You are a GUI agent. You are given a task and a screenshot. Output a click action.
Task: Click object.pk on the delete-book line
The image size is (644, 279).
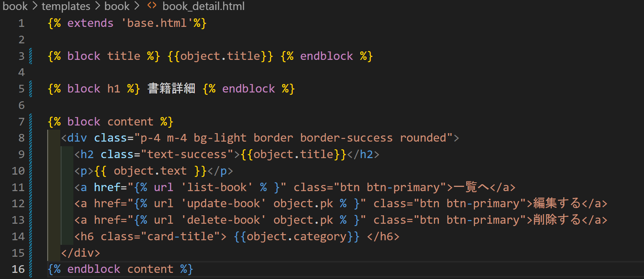(x=303, y=220)
